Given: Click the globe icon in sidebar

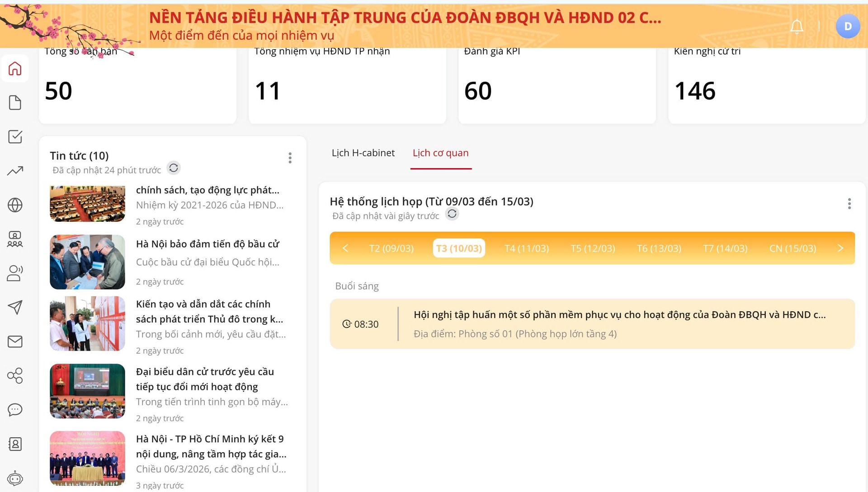Looking at the screenshot, I should [15, 205].
